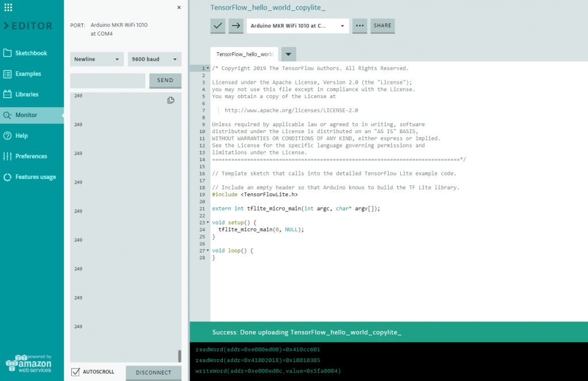The width and height of the screenshot is (588, 381).
Task: Click the SHARE button
Action: [382, 26]
